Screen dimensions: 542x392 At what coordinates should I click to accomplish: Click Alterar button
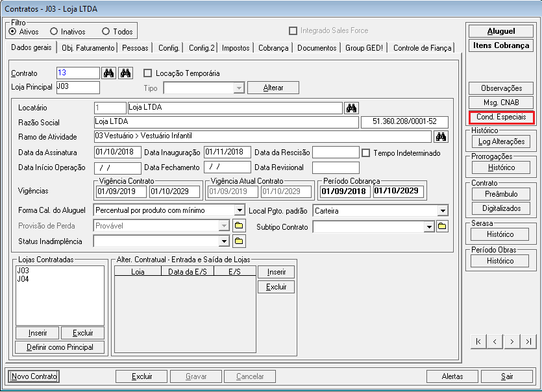pos(273,88)
